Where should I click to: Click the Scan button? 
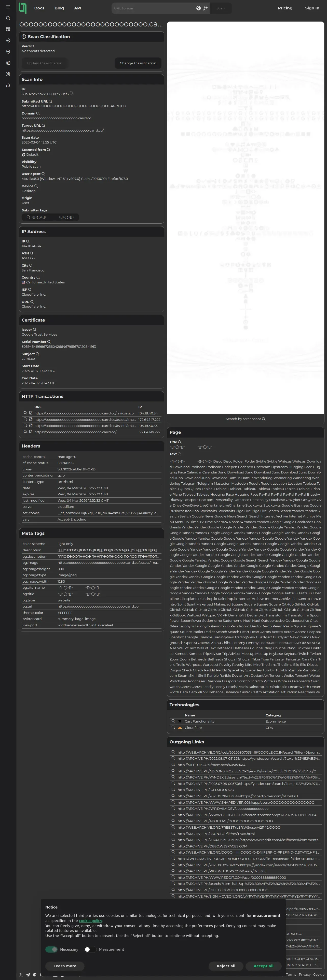coord(220,8)
